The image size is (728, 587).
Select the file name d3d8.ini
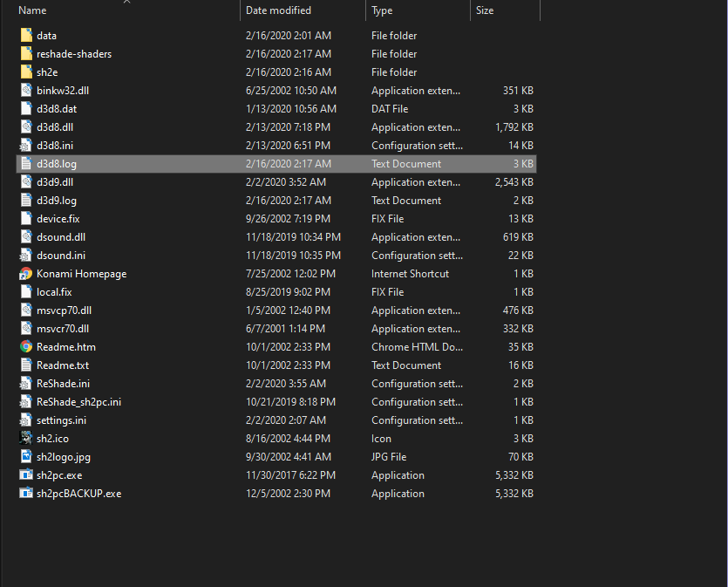[x=55, y=146]
